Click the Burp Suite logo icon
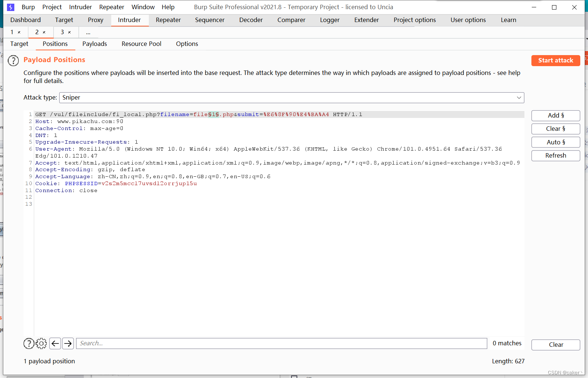Image resolution: width=588 pixels, height=378 pixels. [11, 7]
